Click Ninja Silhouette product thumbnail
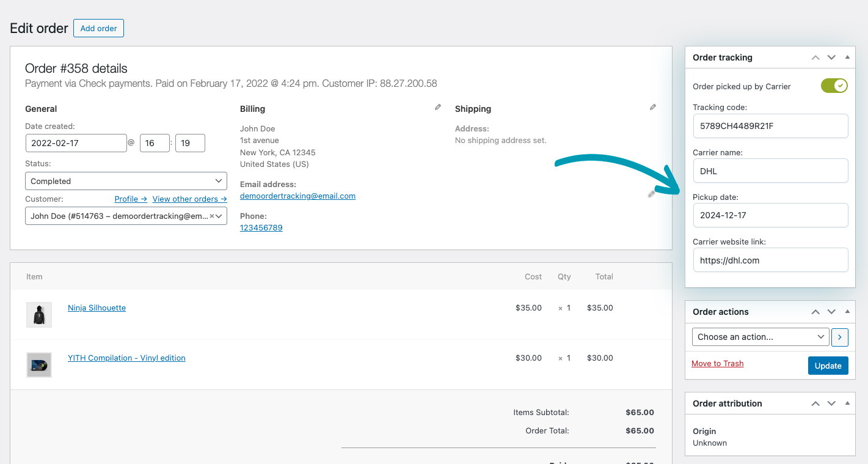The image size is (868, 464). click(x=39, y=315)
